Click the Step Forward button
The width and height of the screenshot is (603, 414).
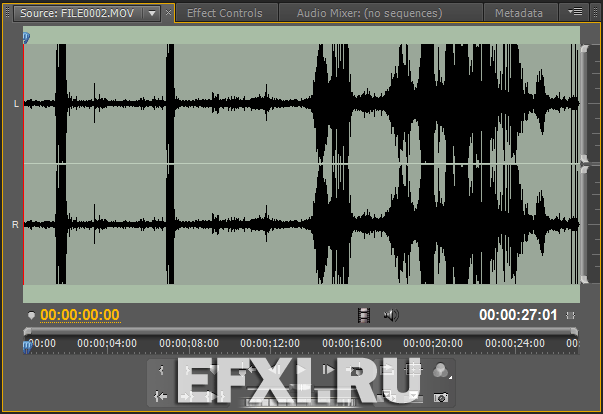[x=328, y=370]
